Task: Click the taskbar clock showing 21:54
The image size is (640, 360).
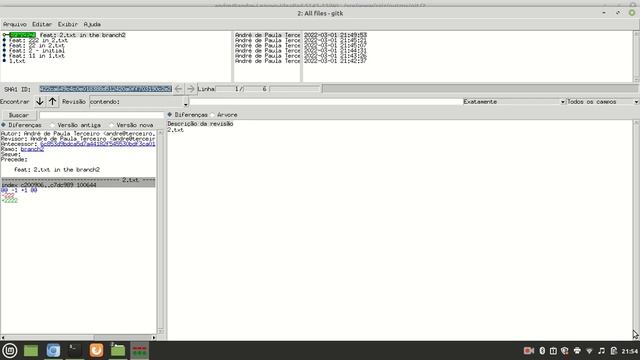Action: tap(629, 351)
